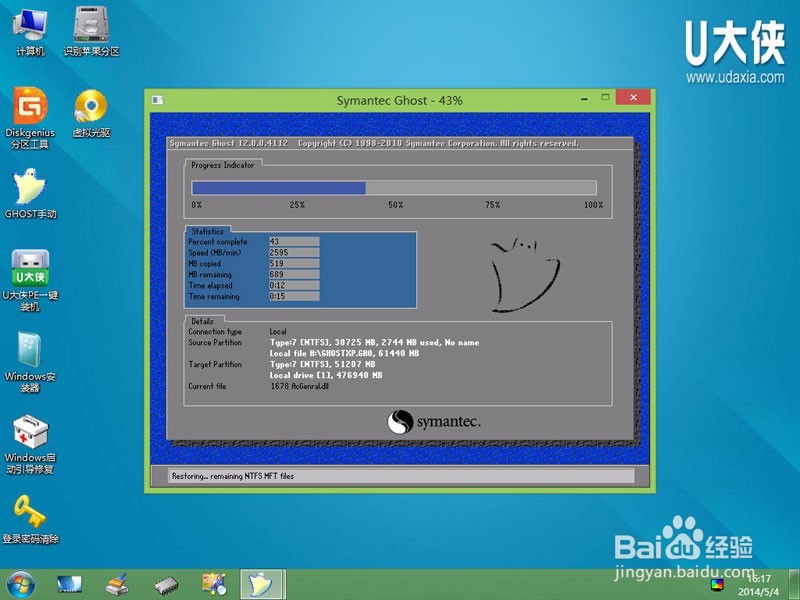Image resolution: width=800 pixels, height=600 pixels.
Task: Open the monitor icon in taskbar
Action: click(x=69, y=585)
